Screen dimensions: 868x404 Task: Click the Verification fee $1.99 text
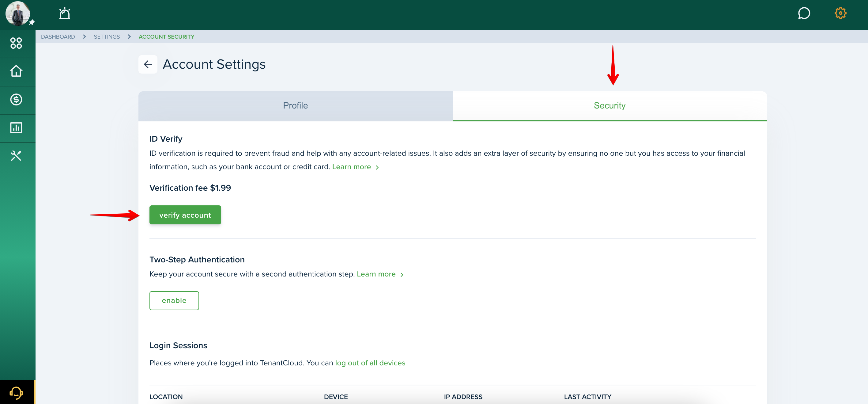pyautogui.click(x=190, y=188)
